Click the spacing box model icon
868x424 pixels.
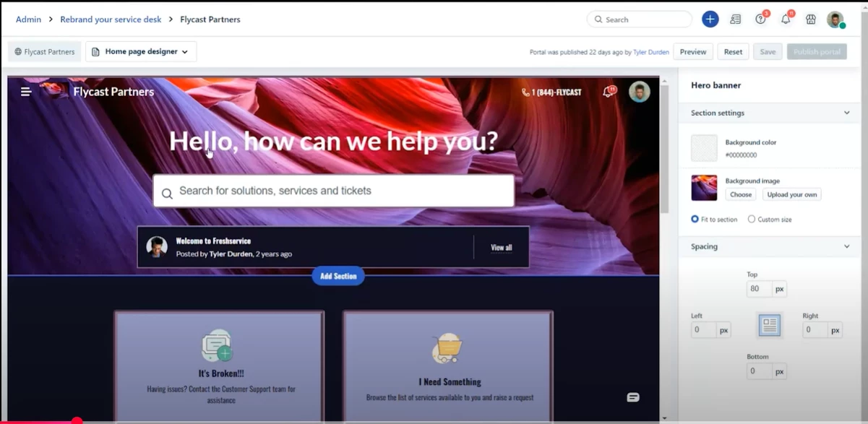[x=770, y=325]
